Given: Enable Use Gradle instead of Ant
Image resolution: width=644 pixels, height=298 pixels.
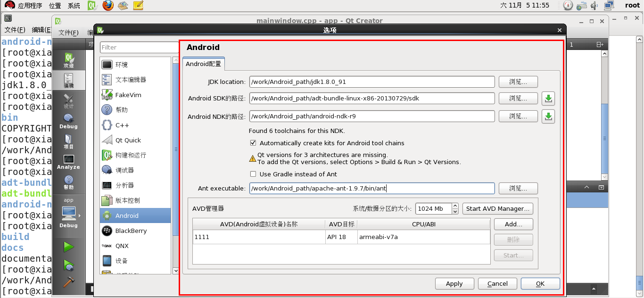Looking at the screenshot, I should (253, 174).
